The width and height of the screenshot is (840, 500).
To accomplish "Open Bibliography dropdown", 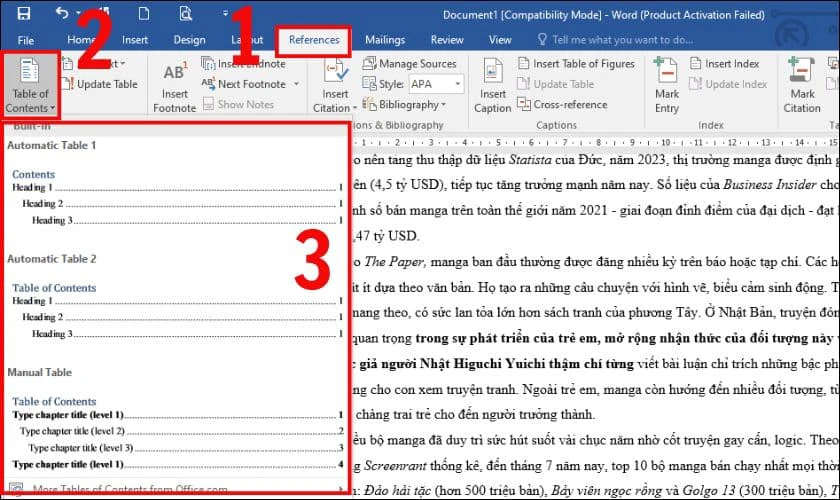I will click(x=404, y=105).
